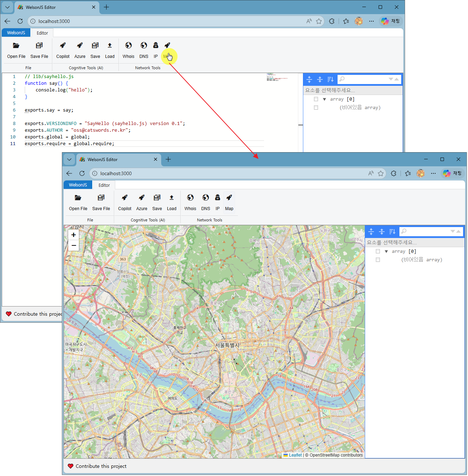Focus the JSON tree search field in the map window
468x476 pixels.
[x=427, y=231]
